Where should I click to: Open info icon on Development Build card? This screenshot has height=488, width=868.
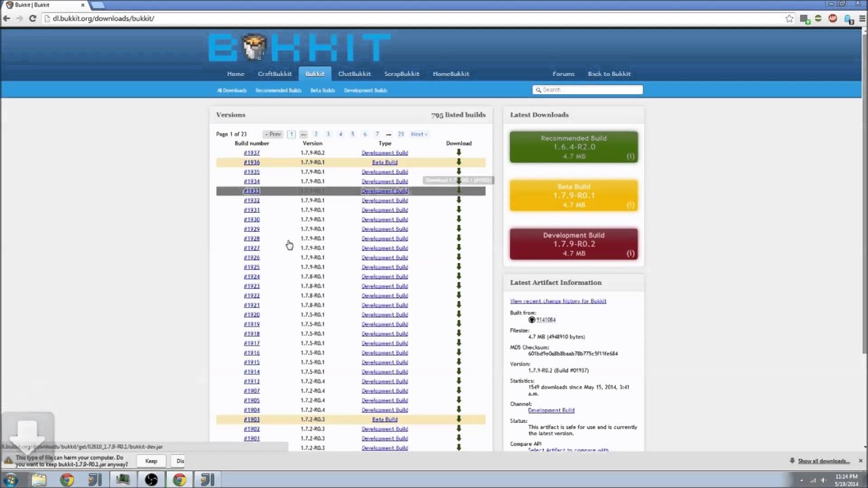631,253
